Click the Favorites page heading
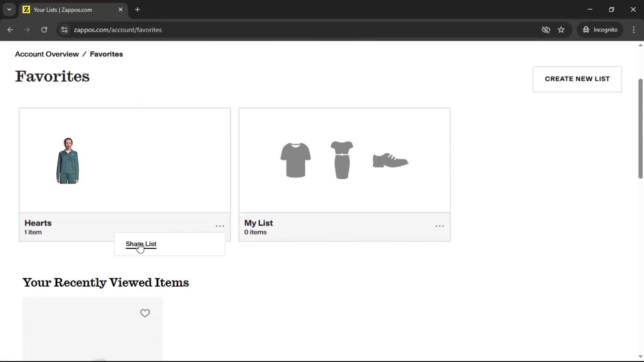644x362 pixels. (52, 76)
